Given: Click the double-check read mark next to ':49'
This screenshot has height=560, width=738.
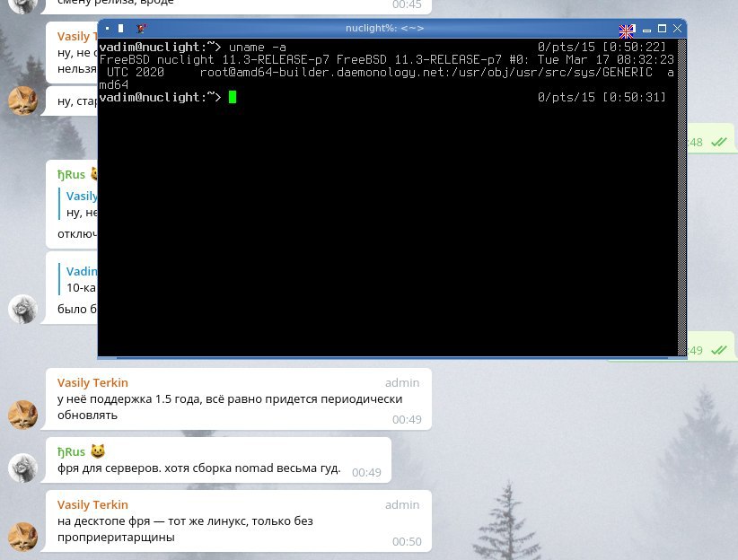Looking at the screenshot, I should pyautogui.click(x=719, y=350).
